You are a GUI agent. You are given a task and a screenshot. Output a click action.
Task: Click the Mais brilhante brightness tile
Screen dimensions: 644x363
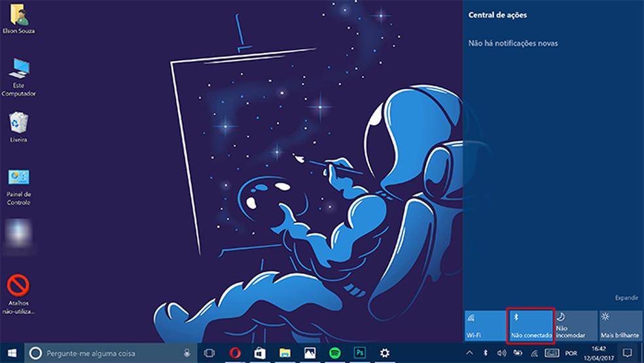[x=620, y=326]
